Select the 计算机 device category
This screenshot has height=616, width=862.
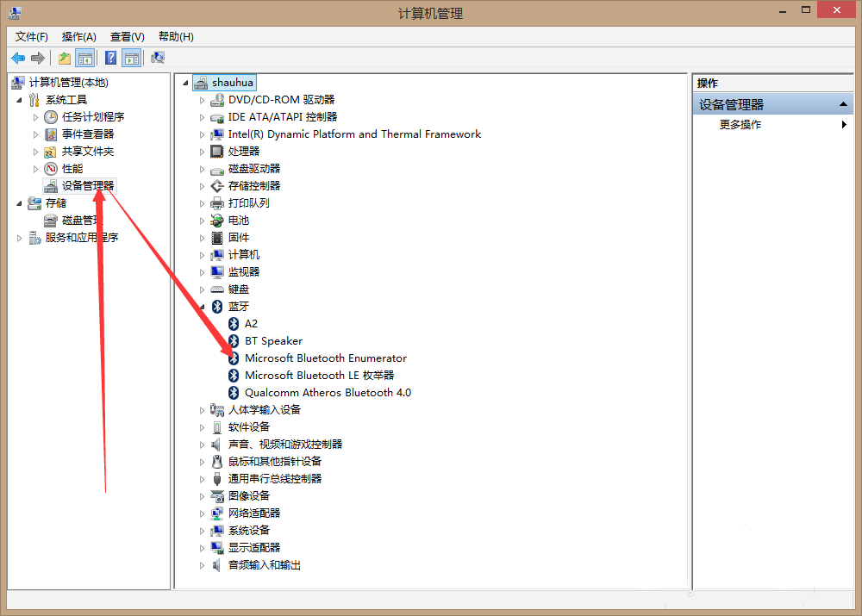click(244, 255)
